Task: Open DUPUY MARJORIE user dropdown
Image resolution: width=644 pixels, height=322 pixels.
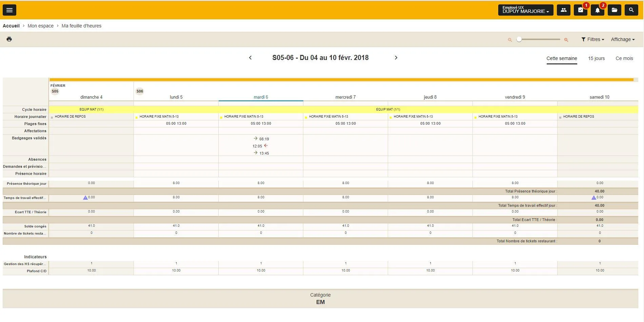Action: click(x=526, y=10)
